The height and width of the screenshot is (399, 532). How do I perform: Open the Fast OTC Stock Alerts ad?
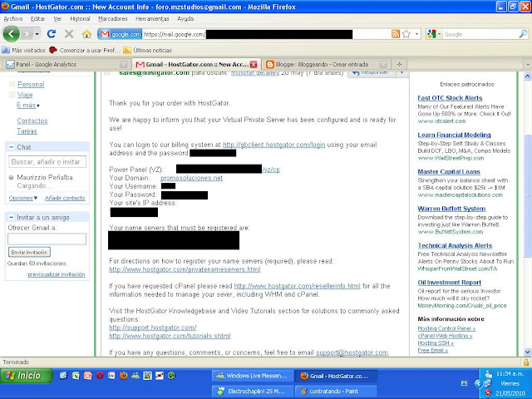pyautogui.click(x=450, y=98)
